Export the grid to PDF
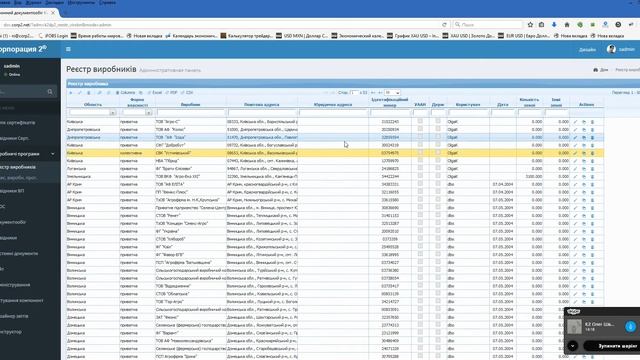The image size is (640, 360). coord(171,93)
